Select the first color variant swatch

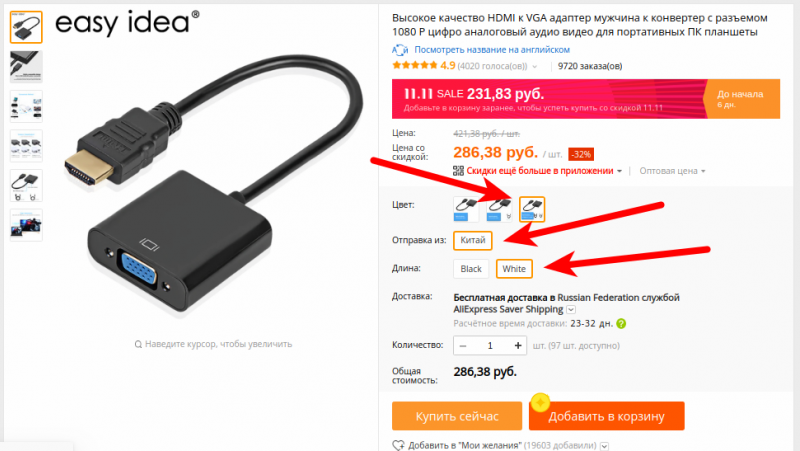(x=466, y=209)
